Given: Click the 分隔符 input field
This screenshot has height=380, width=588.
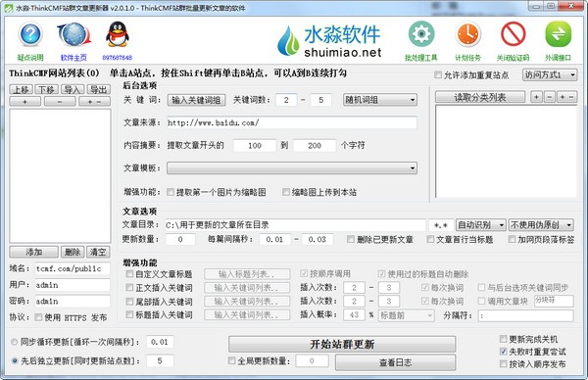Looking at the screenshot, I should tap(525, 315).
